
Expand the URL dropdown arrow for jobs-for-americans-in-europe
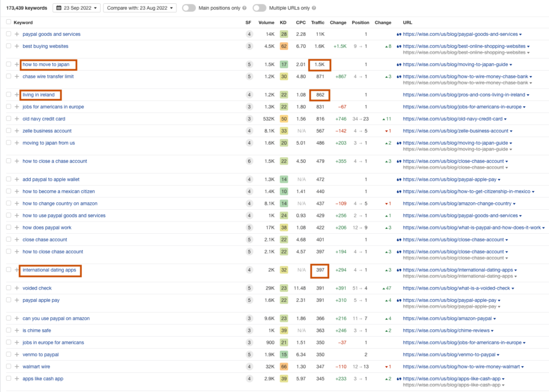(x=524, y=107)
